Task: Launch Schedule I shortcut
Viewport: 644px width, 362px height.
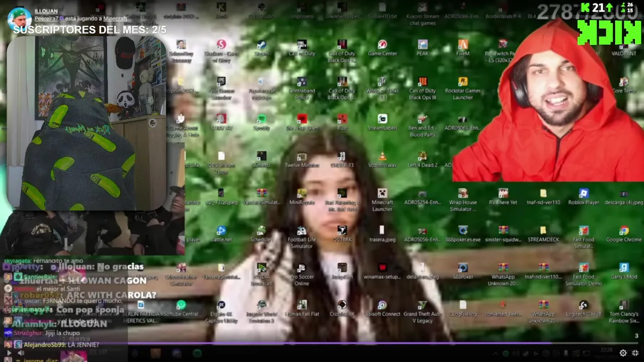Action: 261,234
